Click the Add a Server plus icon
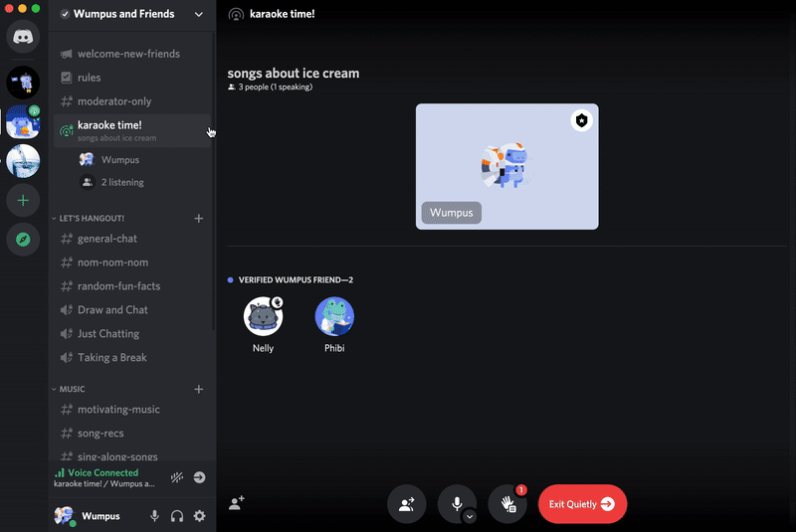This screenshot has width=796, height=532. [x=23, y=200]
